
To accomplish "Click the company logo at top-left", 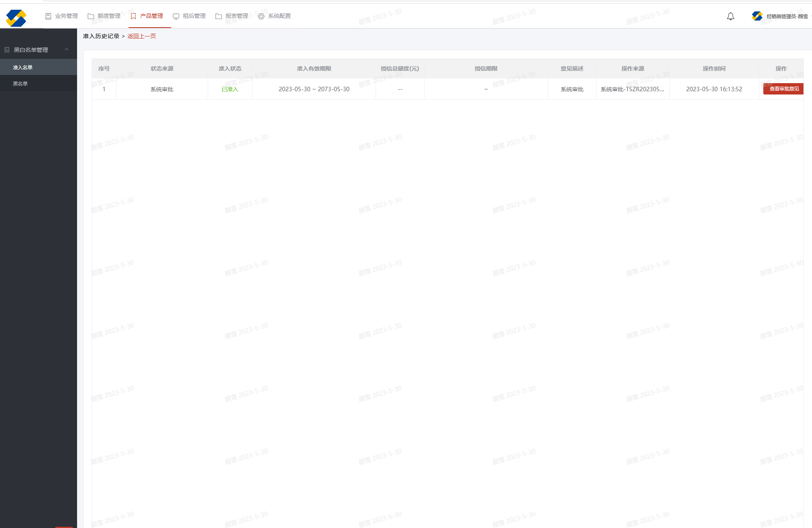I will (16, 18).
